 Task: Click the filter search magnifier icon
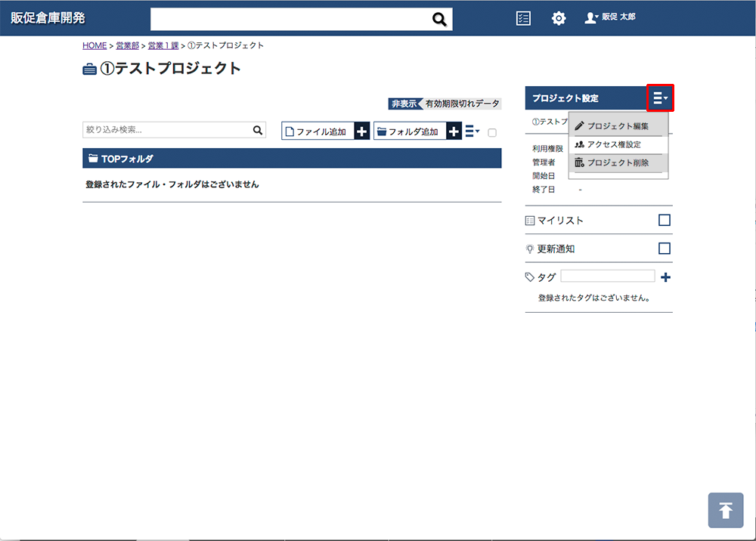(258, 130)
